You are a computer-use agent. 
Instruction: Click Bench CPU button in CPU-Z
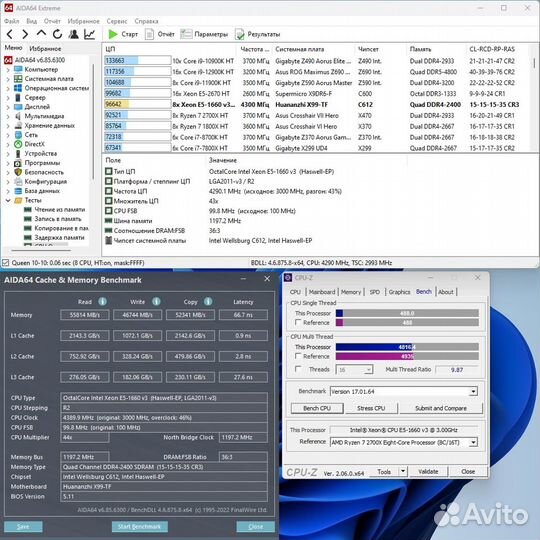(x=317, y=408)
